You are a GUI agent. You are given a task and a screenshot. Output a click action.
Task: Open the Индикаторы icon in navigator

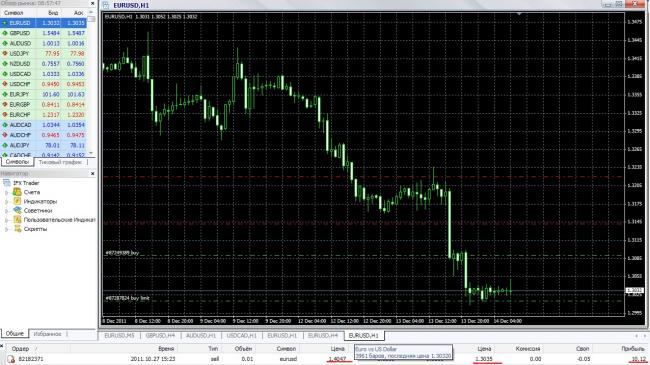[x=17, y=201]
